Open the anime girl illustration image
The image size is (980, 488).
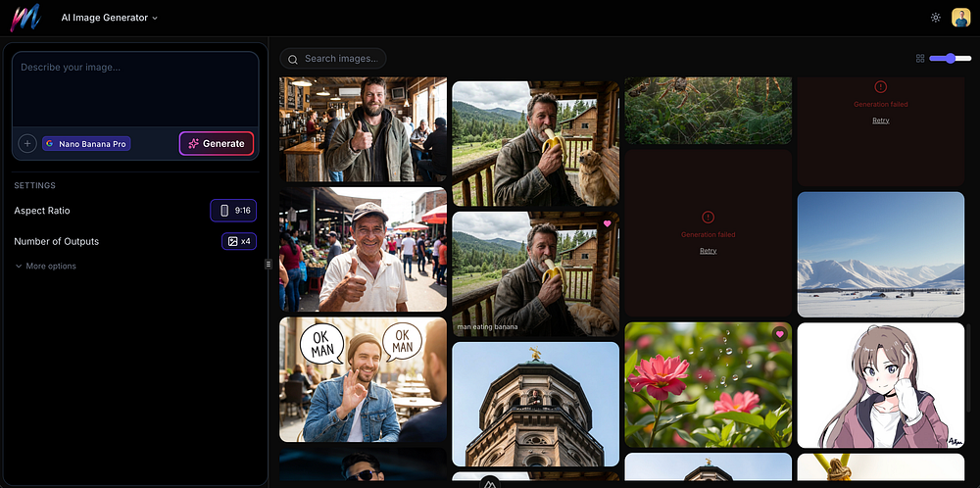[881, 385]
